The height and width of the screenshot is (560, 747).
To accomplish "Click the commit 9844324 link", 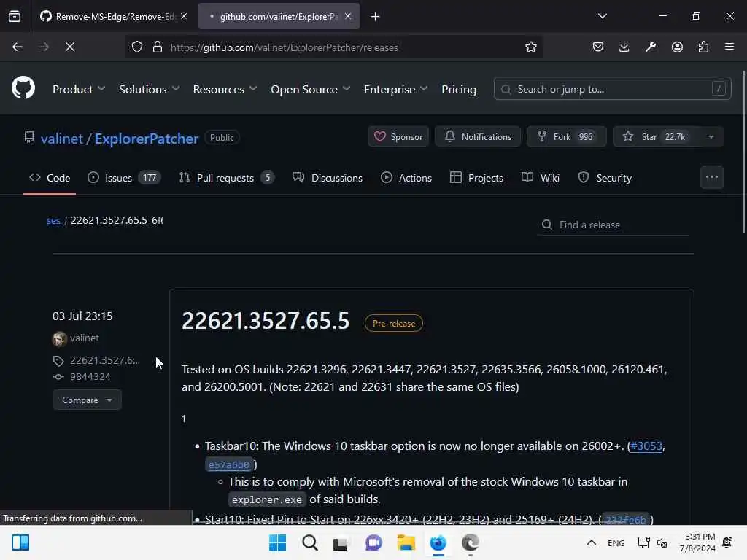I will tap(90, 377).
